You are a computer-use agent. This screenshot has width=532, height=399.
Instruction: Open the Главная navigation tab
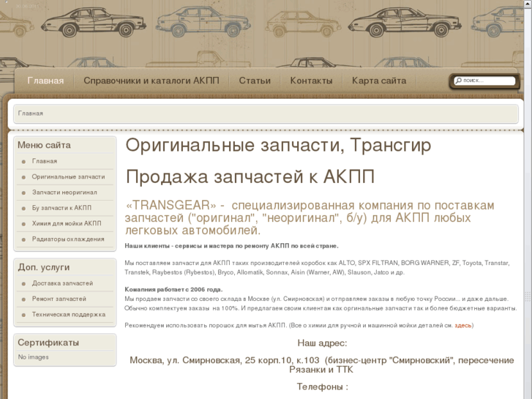point(45,81)
